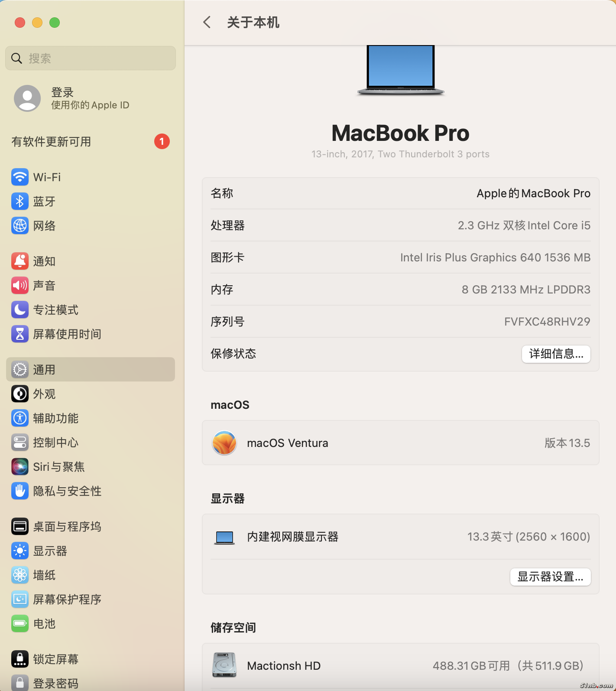Select 通用 (General) in the sidebar
This screenshot has height=691, width=616.
pos(91,370)
